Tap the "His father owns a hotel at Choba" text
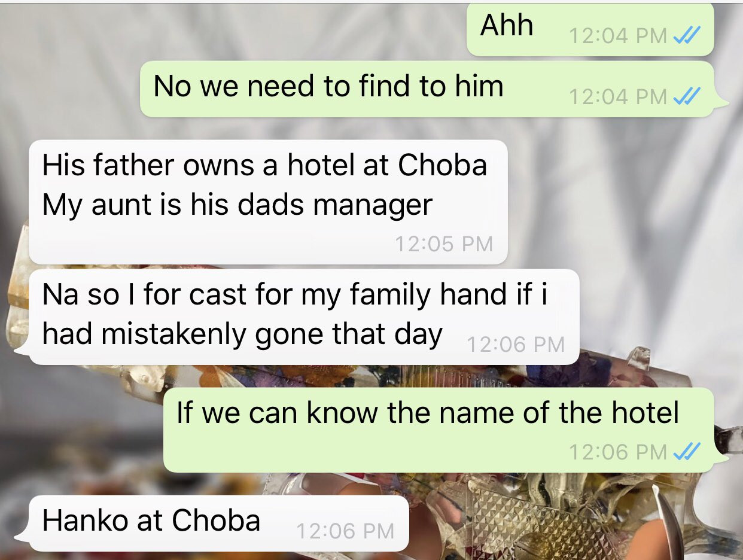 click(264, 166)
